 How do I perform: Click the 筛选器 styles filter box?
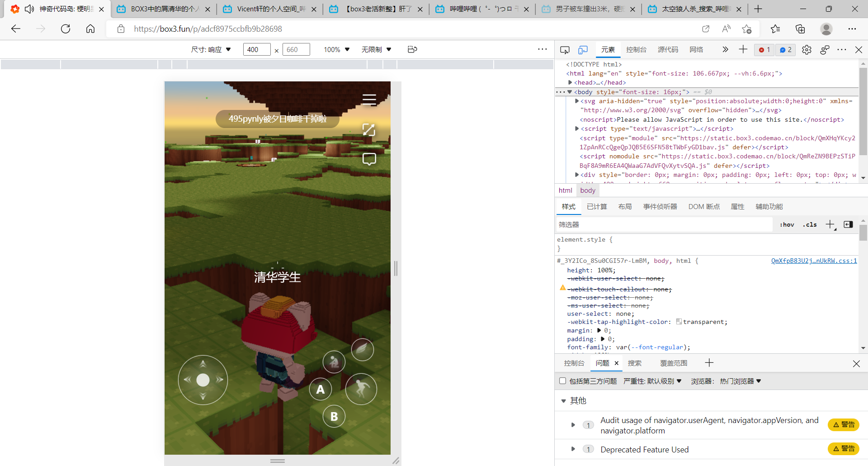pos(664,224)
